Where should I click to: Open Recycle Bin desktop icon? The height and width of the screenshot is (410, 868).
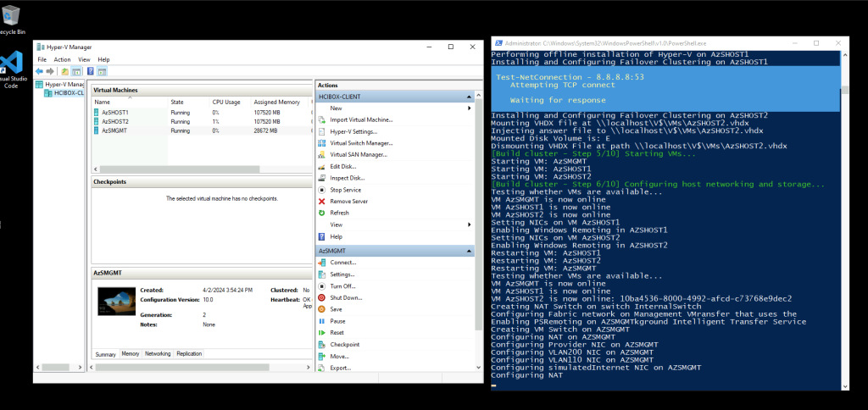click(12, 20)
